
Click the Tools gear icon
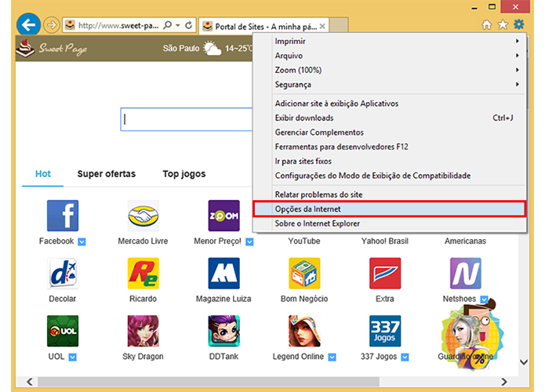point(519,24)
